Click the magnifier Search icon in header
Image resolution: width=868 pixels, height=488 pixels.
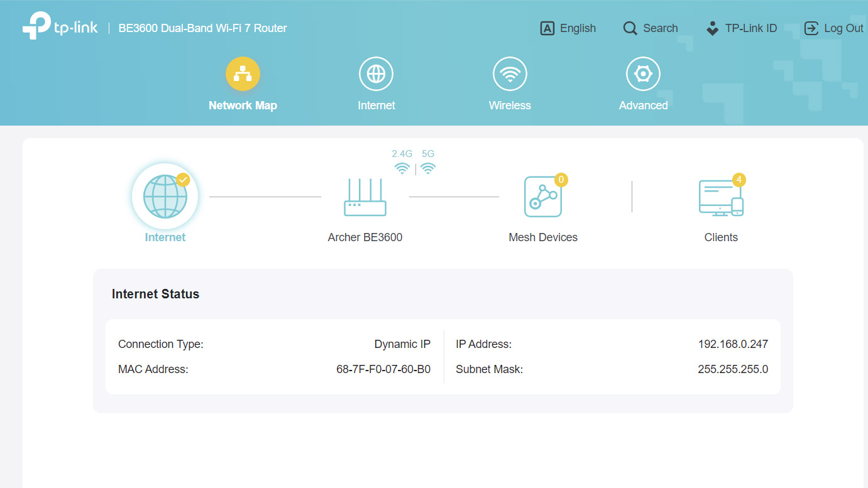[x=630, y=28]
